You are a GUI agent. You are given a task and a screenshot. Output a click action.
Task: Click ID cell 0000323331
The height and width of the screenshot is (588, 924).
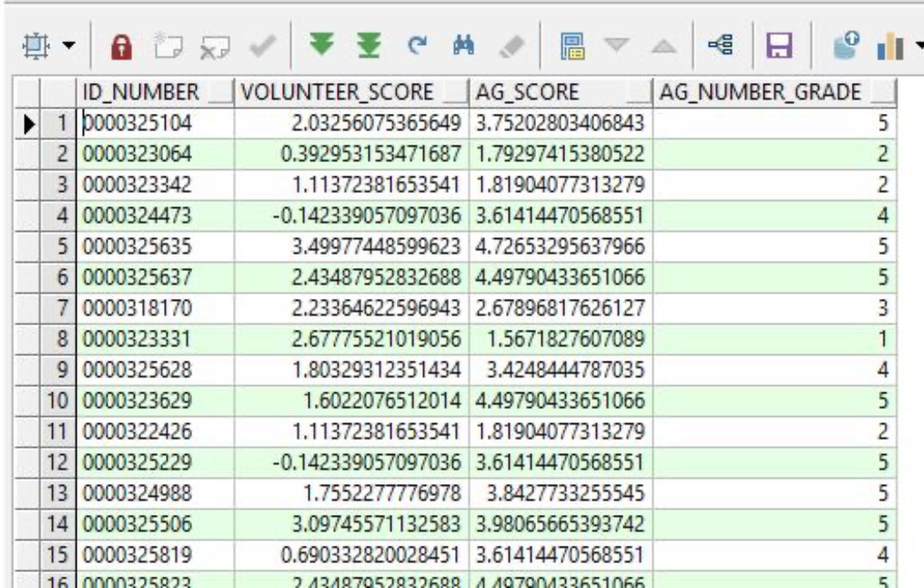(155, 339)
